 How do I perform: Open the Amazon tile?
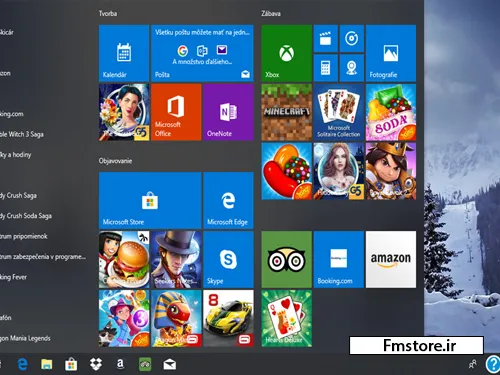391,259
